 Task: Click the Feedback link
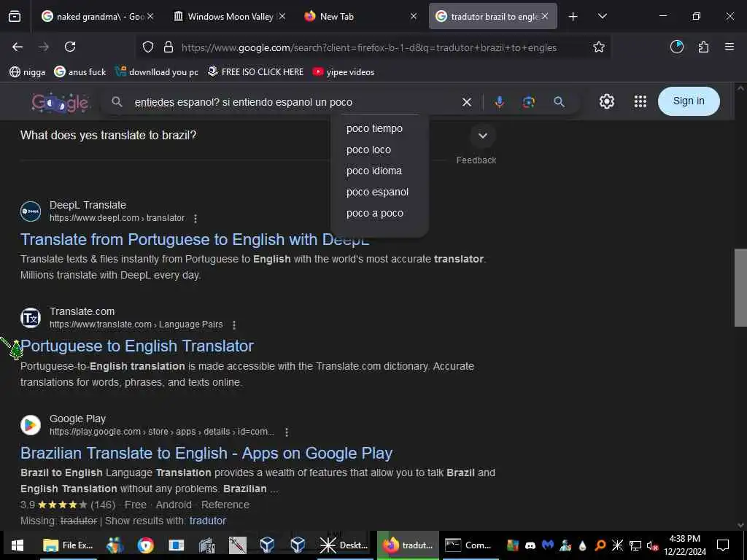click(x=476, y=160)
